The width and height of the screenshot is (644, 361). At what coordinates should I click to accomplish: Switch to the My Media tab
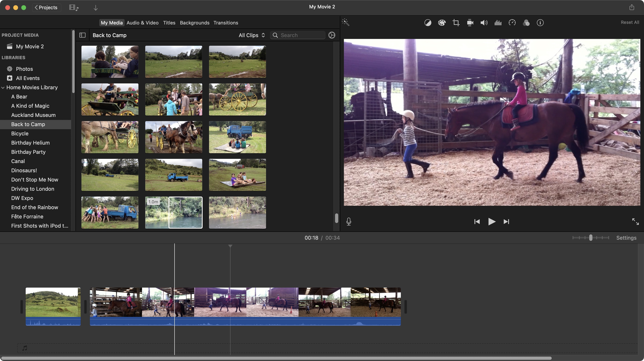click(112, 23)
